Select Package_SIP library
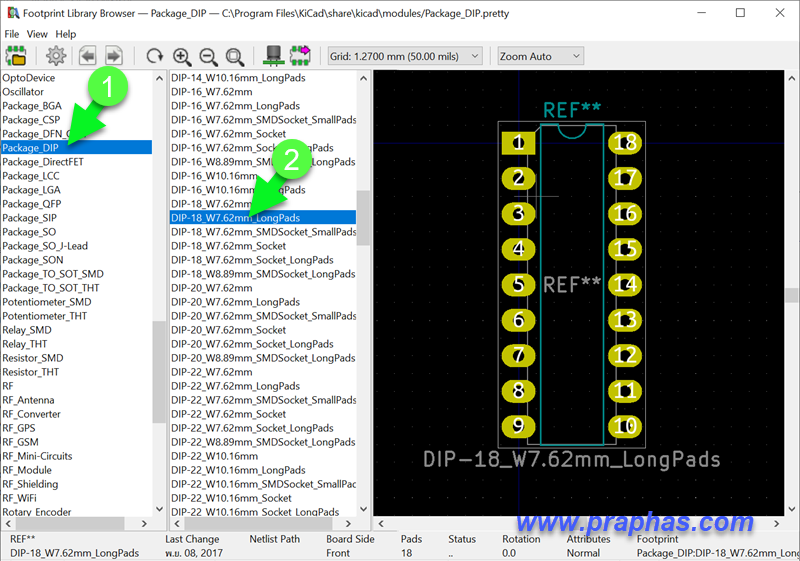 30,218
